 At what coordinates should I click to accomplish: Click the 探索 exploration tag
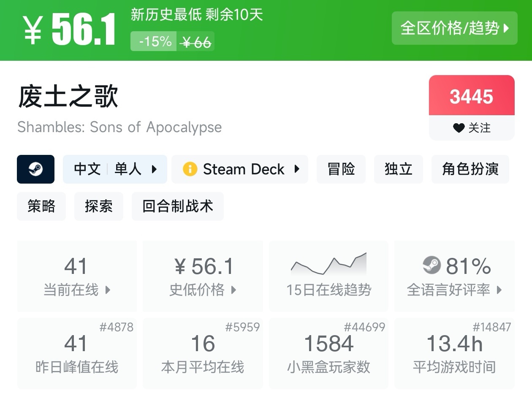(98, 206)
